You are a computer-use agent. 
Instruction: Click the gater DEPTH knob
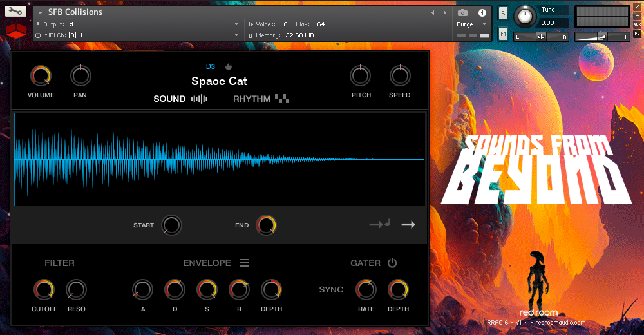(x=398, y=289)
